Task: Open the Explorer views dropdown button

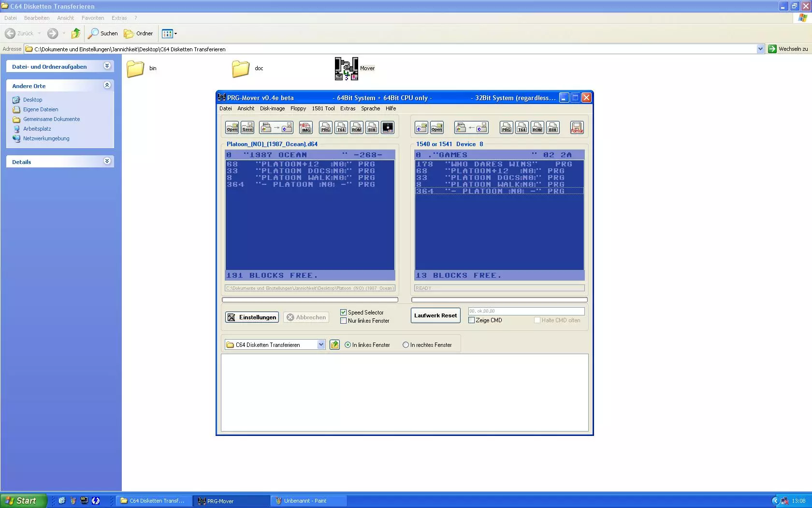Action: coord(170,33)
